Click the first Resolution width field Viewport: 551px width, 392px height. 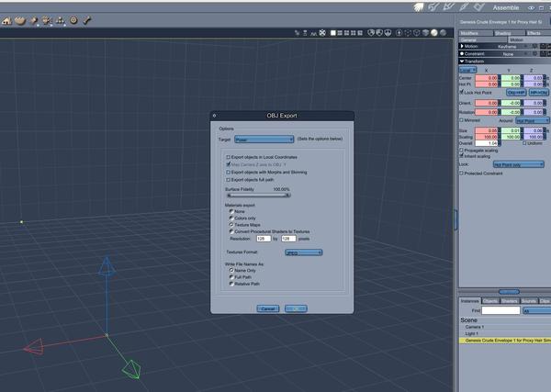pyautogui.click(x=264, y=239)
